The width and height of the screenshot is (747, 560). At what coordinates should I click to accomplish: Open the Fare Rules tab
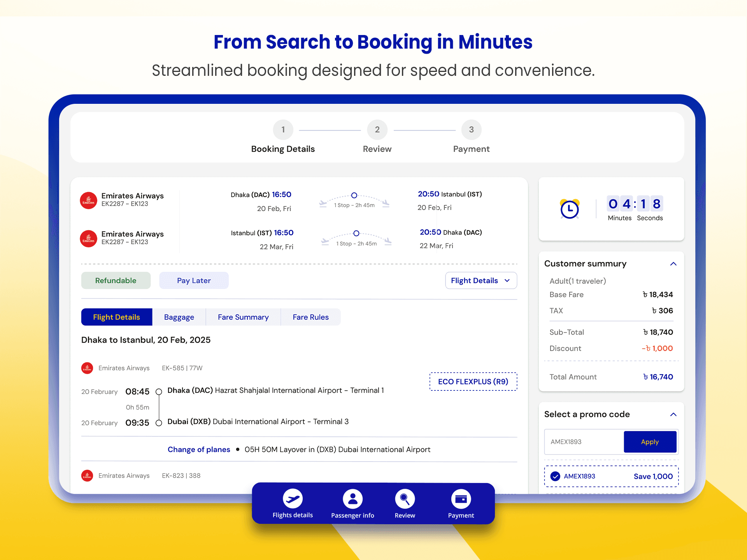(310, 317)
